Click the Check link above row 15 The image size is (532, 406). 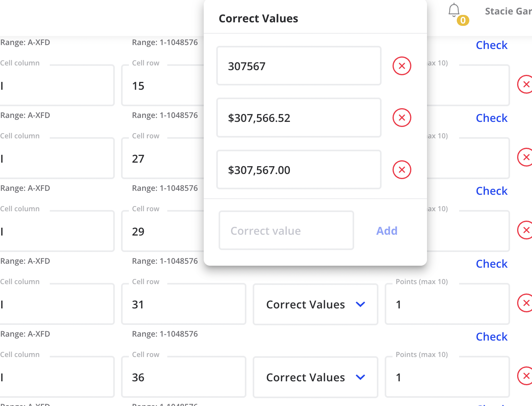(x=491, y=45)
